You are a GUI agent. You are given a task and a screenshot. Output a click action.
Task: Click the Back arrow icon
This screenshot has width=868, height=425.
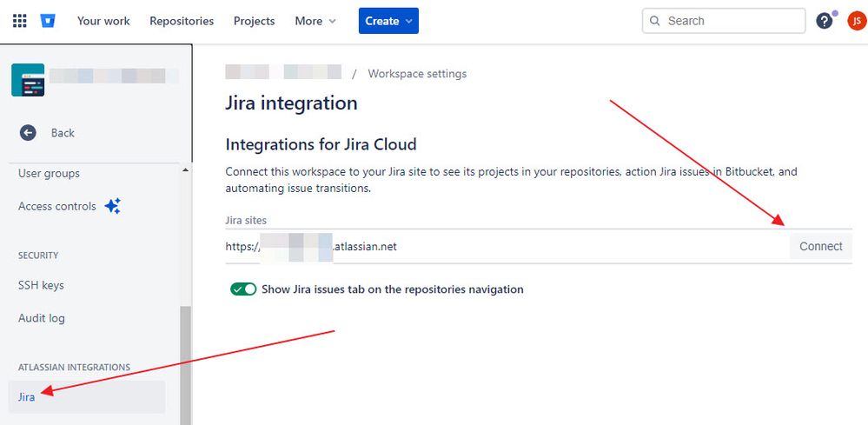click(28, 133)
